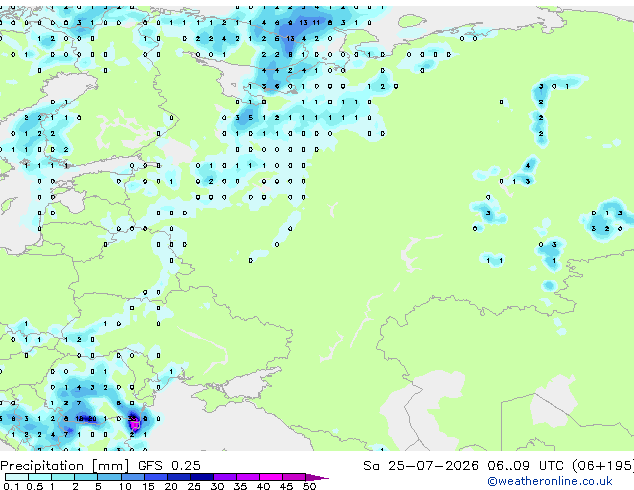Open the weatheronline.co.uk copyright link

point(549,481)
